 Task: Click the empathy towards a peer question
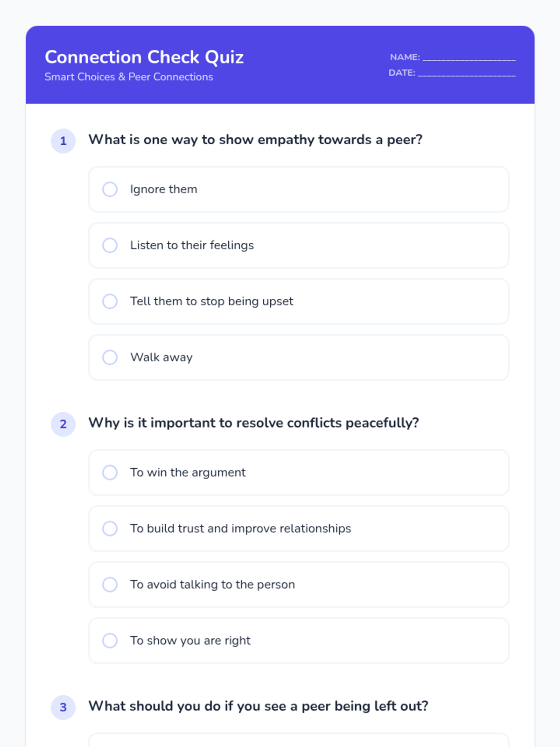(x=255, y=140)
